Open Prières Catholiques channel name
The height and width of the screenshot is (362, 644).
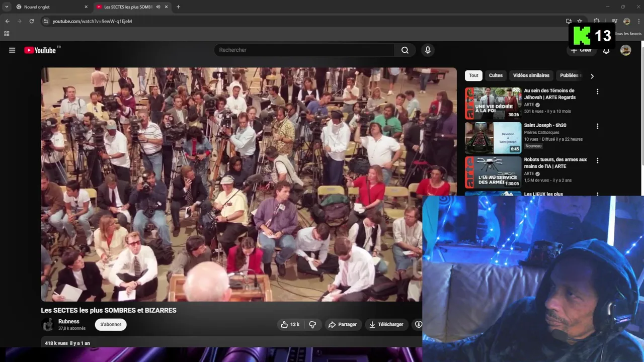pos(541,133)
